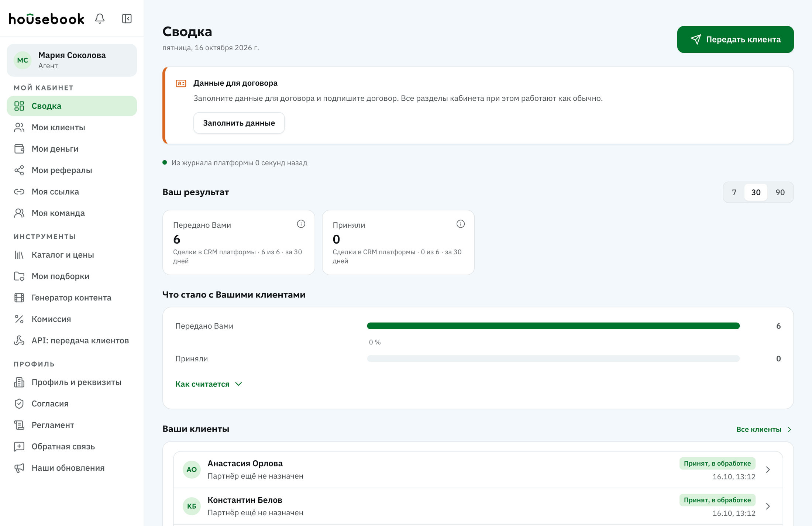The image size is (812, 526).
Task: Click the Мои рефералы share icon
Action: pos(19,170)
